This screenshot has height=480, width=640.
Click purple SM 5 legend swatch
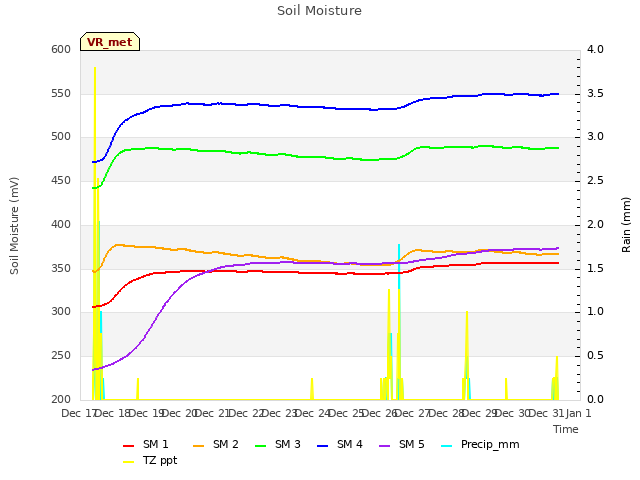coord(384,446)
